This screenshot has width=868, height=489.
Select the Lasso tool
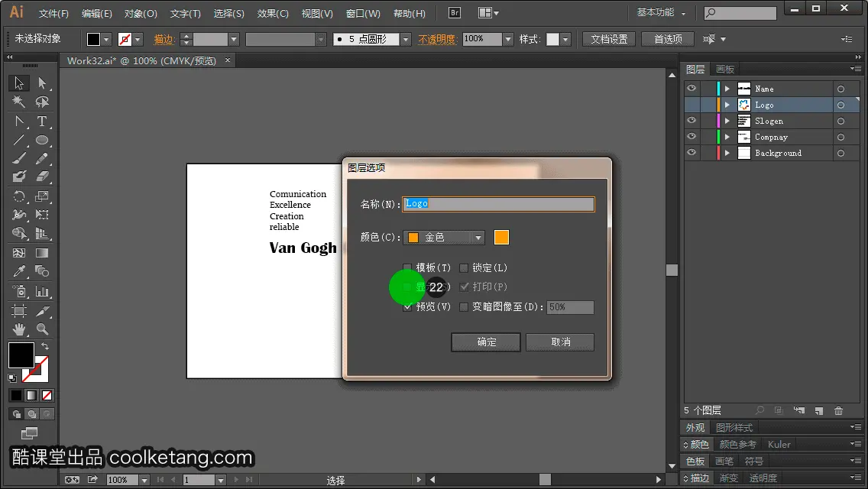click(42, 102)
